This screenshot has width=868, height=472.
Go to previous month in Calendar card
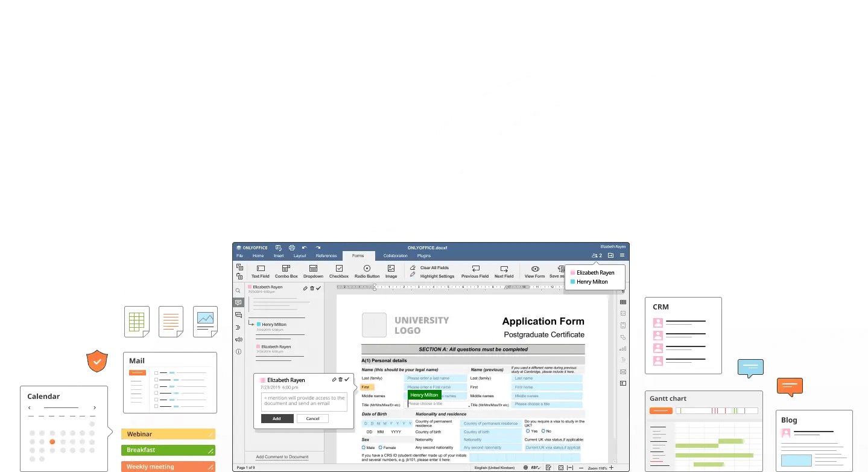(x=30, y=408)
